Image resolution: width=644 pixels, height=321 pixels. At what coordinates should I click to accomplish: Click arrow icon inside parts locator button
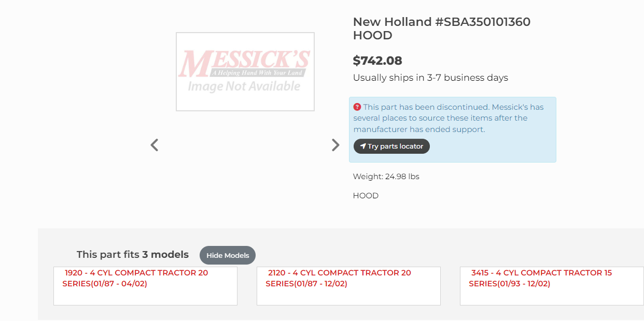coord(363,147)
